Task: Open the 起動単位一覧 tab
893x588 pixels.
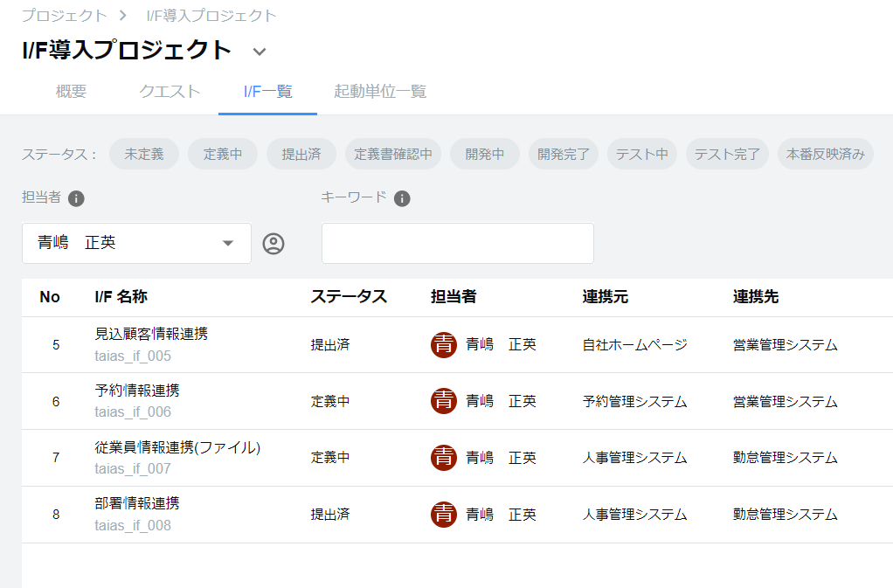Action: [380, 92]
